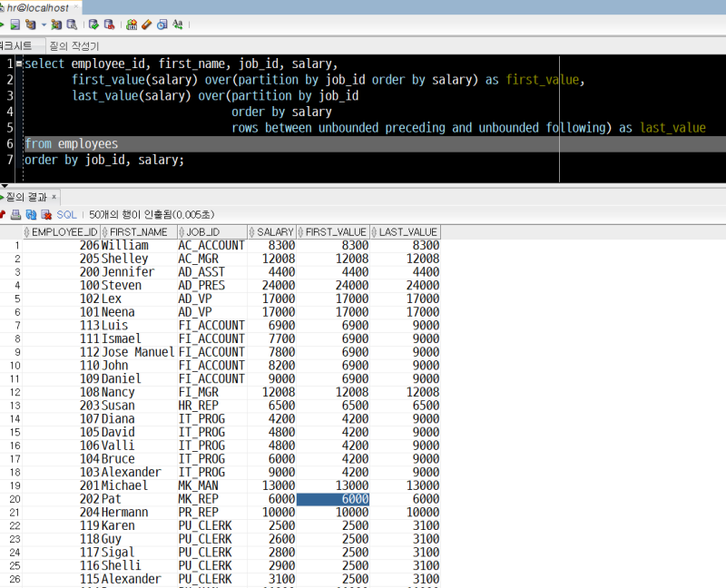Click the SQL link in results toolbar
This screenshot has height=588, width=726.
point(66,214)
